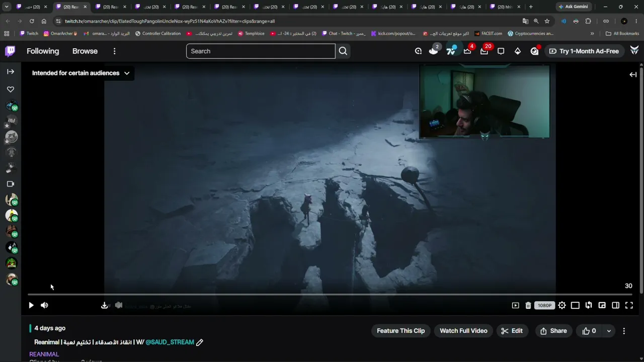Open the 1080P quality selector

click(x=544, y=305)
